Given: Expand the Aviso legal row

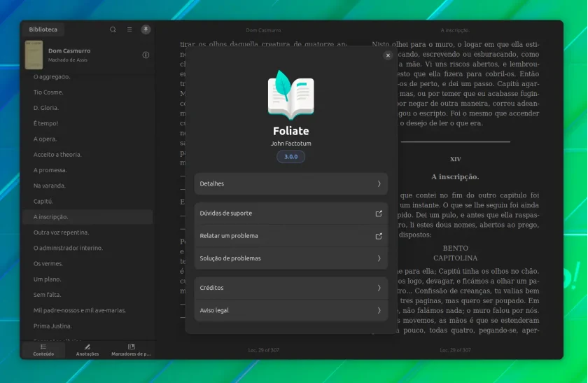Looking at the screenshot, I should [x=291, y=310].
